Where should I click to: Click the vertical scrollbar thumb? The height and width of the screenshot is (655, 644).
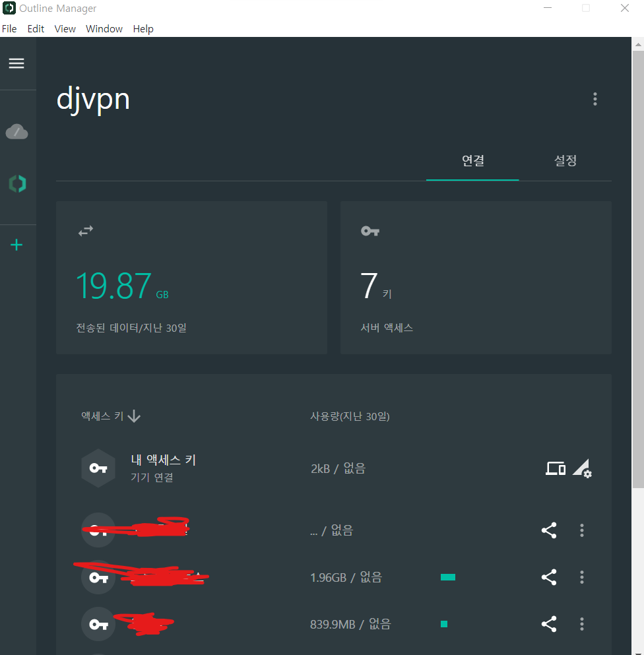[x=637, y=269]
